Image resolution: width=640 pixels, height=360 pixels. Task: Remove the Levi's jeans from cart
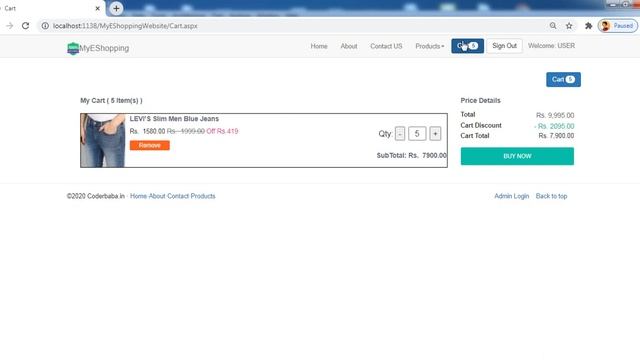[149, 145]
